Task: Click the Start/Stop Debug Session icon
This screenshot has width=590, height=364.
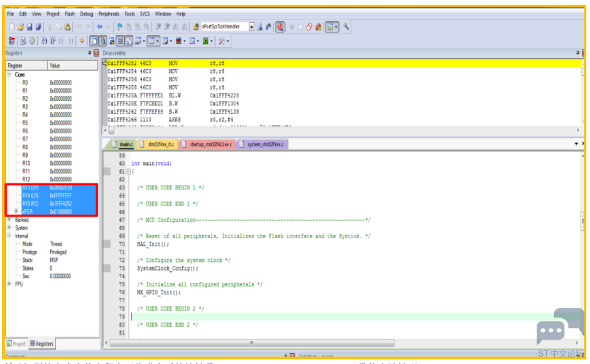Action: point(279,26)
